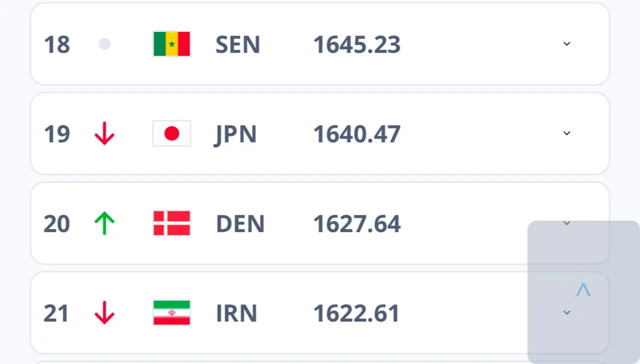This screenshot has height=364, width=640.
Task: Open the DEN team link
Action: click(240, 224)
